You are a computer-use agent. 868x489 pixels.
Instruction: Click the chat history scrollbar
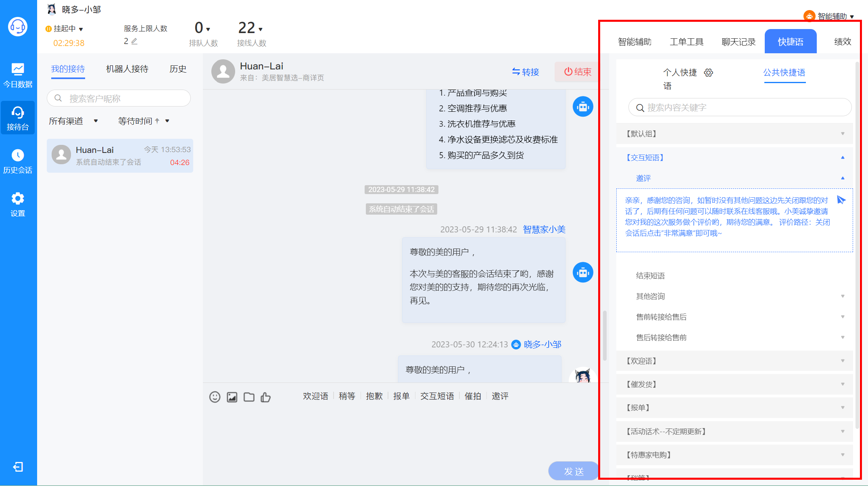coord(604,336)
